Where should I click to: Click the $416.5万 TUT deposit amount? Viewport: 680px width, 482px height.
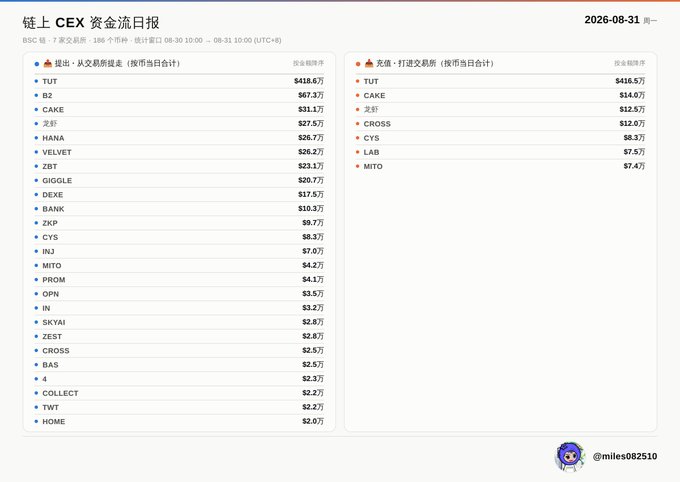click(630, 81)
